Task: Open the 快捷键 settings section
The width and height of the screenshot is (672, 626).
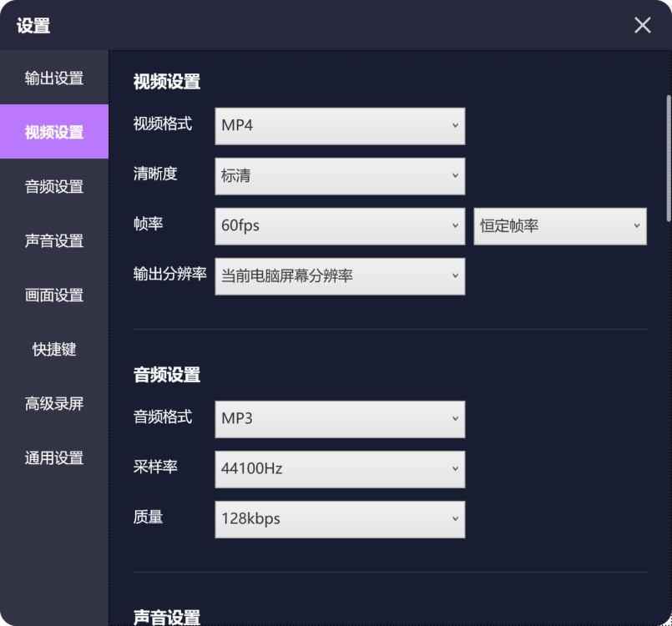Action: click(53, 349)
